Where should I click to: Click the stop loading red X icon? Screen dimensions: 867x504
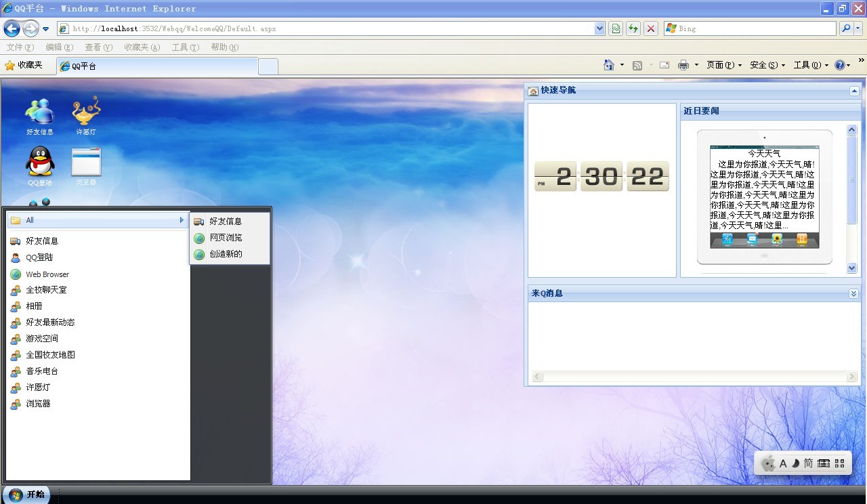point(651,28)
